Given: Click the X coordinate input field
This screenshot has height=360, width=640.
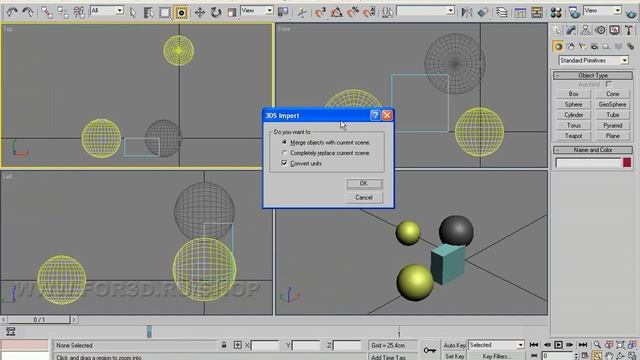Looking at the screenshot, I should 265,346.
